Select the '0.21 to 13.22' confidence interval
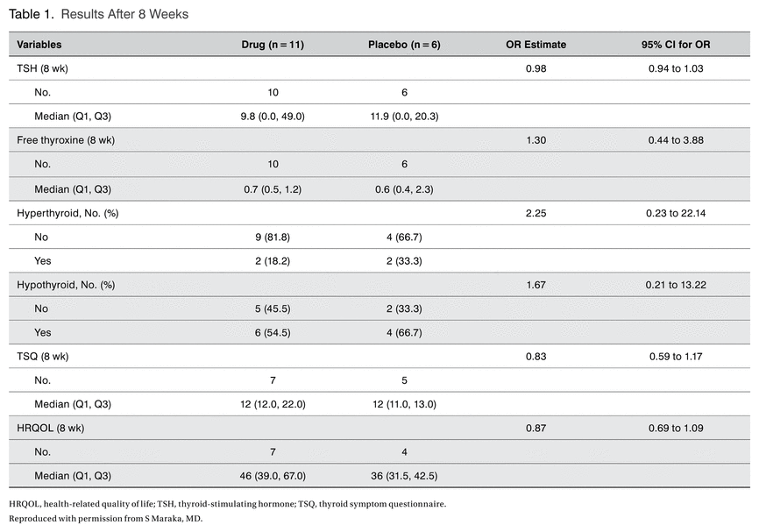The height and width of the screenshot is (532, 759). (676, 285)
